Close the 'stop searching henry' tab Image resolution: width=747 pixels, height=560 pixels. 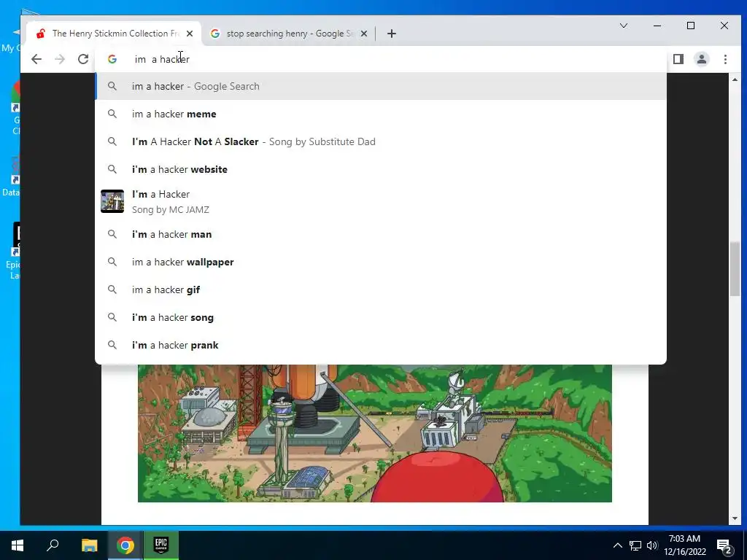[364, 34]
